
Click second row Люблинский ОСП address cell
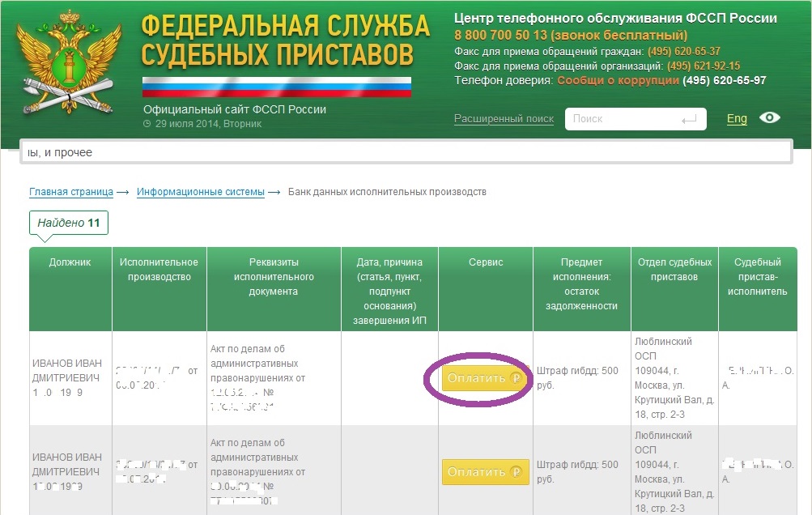(x=674, y=472)
